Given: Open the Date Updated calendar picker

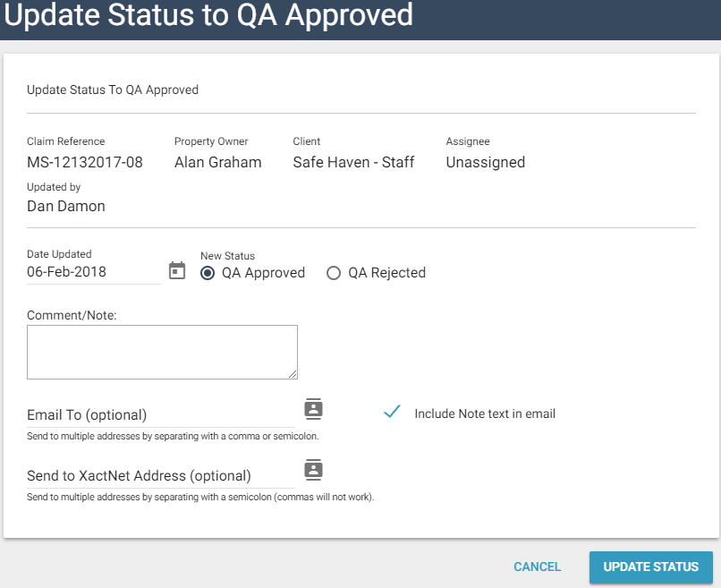Looking at the screenshot, I should point(177,271).
